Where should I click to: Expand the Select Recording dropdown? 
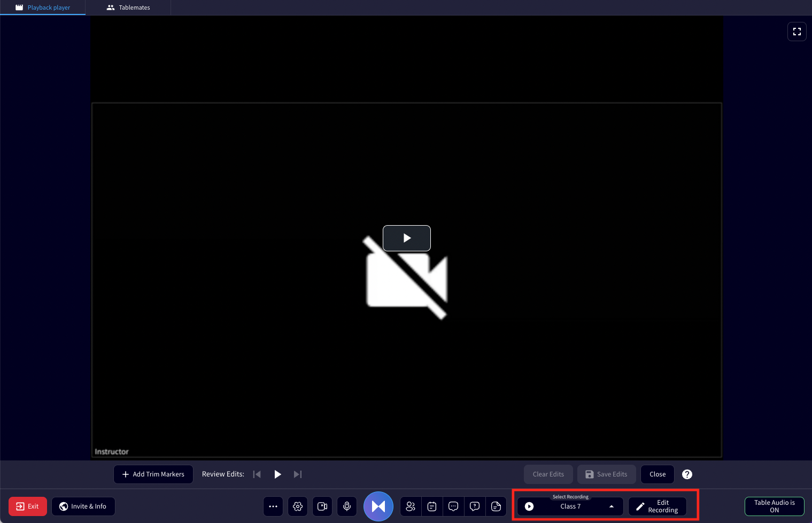[612, 506]
